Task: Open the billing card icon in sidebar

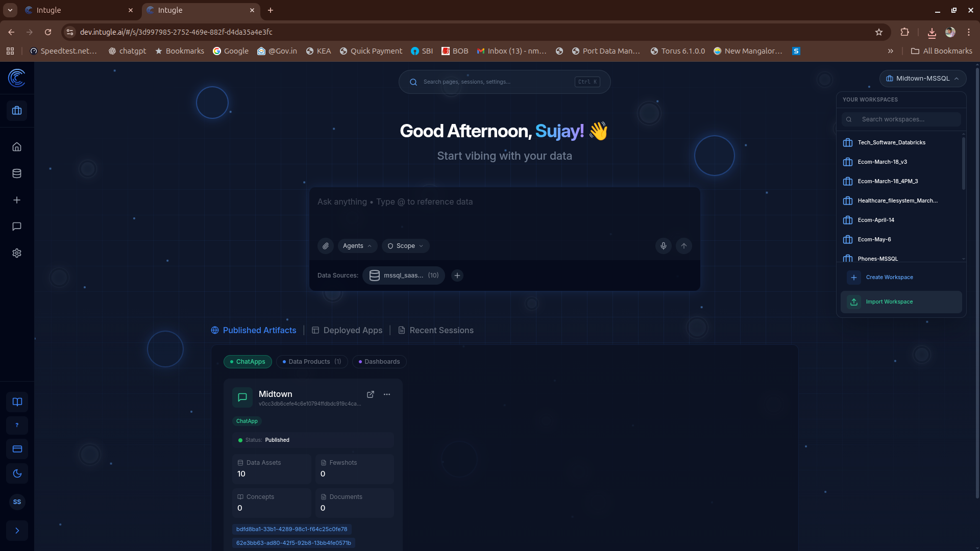Action: tap(17, 449)
